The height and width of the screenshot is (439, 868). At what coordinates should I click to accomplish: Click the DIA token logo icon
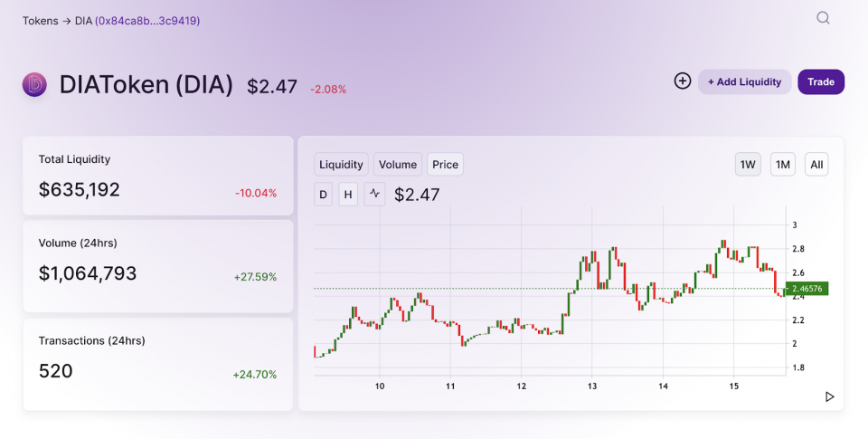pyautogui.click(x=34, y=85)
